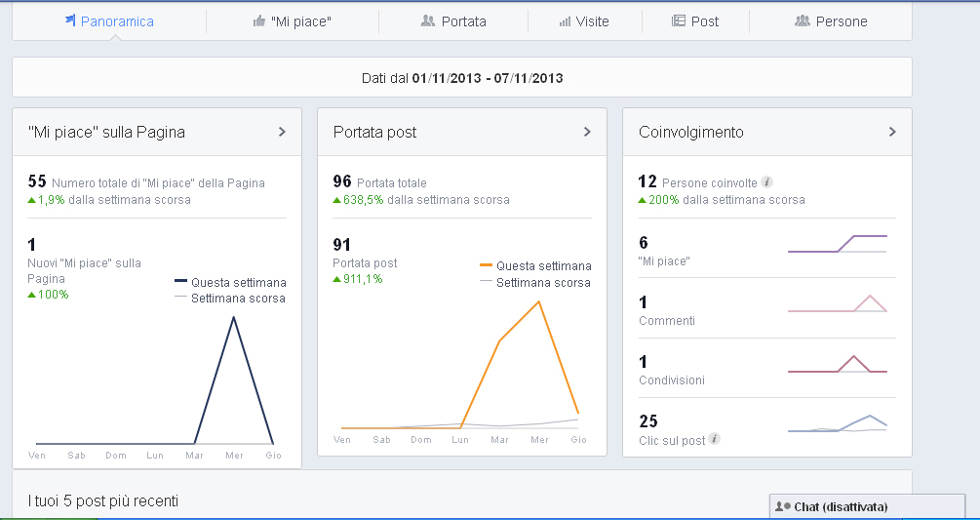Image resolution: width=980 pixels, height=520 pixels.
Task: Click the info icon next to Persone coinvolte
Action: click(767, 182)
